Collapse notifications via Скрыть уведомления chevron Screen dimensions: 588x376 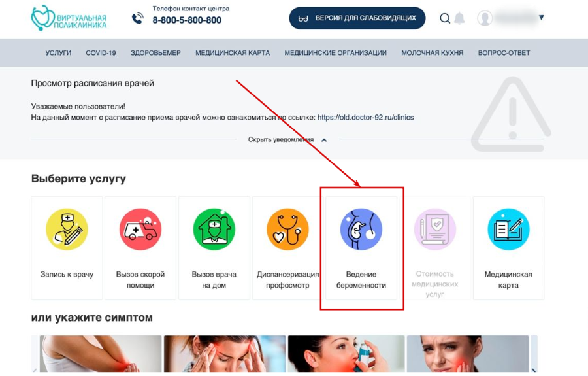point(324,140)
